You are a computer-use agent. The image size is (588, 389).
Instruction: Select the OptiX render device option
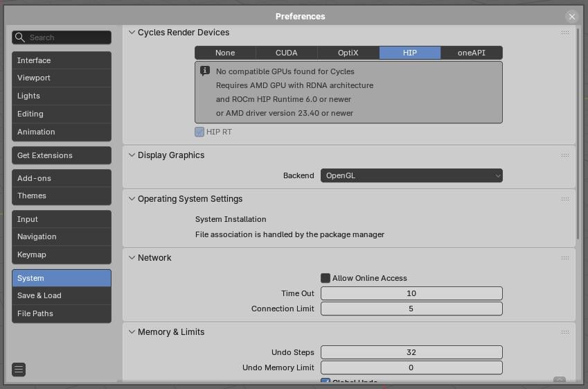[348, 53]
